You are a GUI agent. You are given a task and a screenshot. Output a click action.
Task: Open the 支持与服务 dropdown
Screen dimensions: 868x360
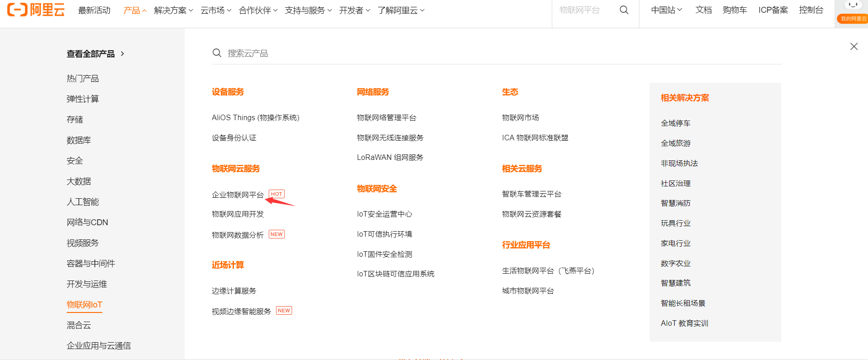point(308,10)
